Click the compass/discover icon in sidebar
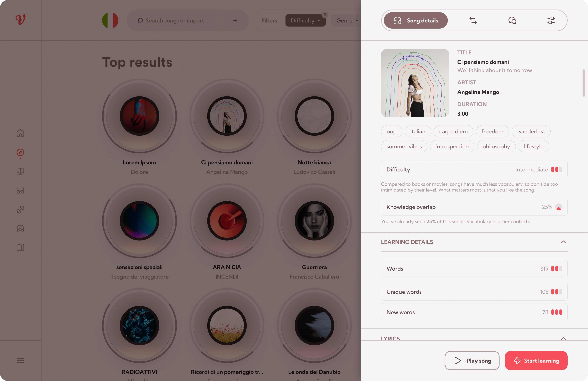The width and height of the screenshot is (588, 381). (20, 153)
